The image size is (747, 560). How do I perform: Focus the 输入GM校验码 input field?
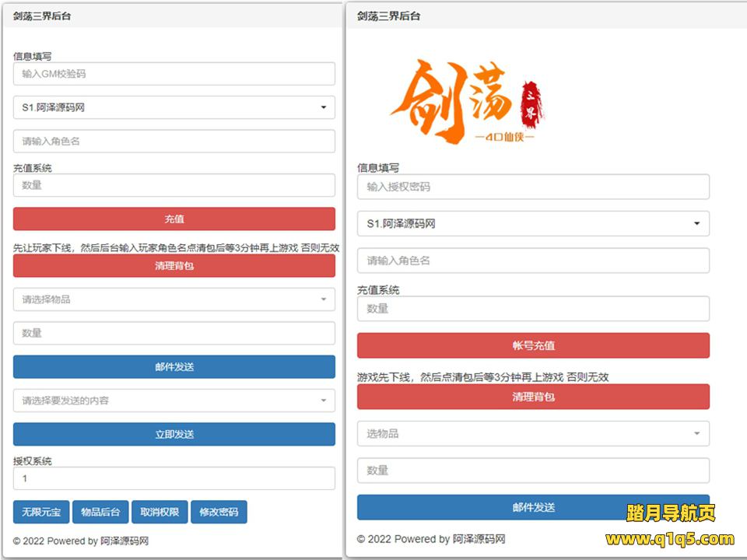click(174, 74)
